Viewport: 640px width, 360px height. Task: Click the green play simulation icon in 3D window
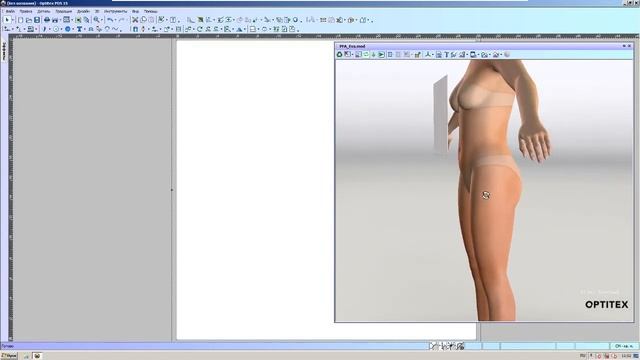tap(381, 54)
